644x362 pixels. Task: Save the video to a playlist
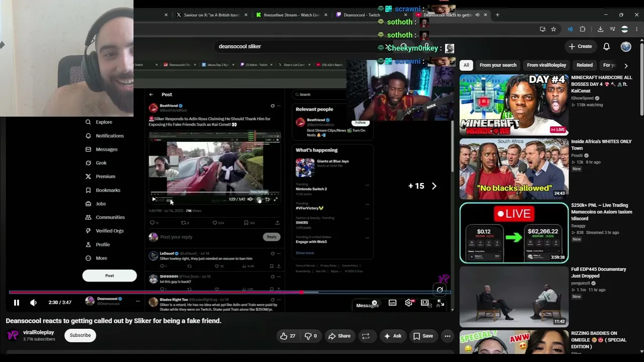423,336
